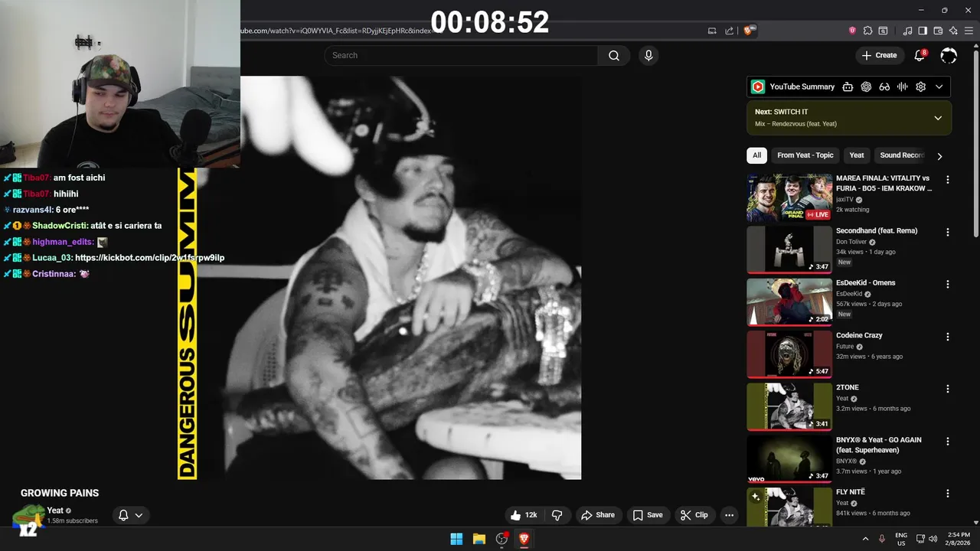Dislike the video with thumbs down
The width and height of the screenshot is (980, 551).
(557, 515)
